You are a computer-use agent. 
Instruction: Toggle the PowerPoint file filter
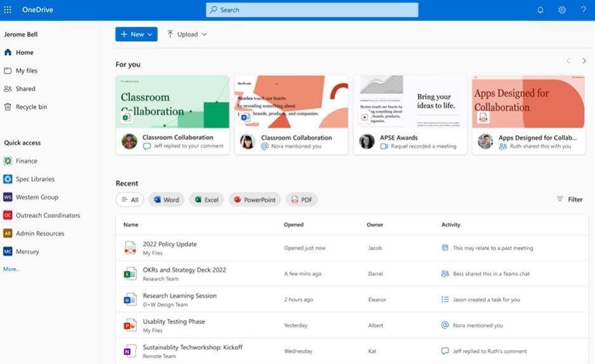[255, 200]
